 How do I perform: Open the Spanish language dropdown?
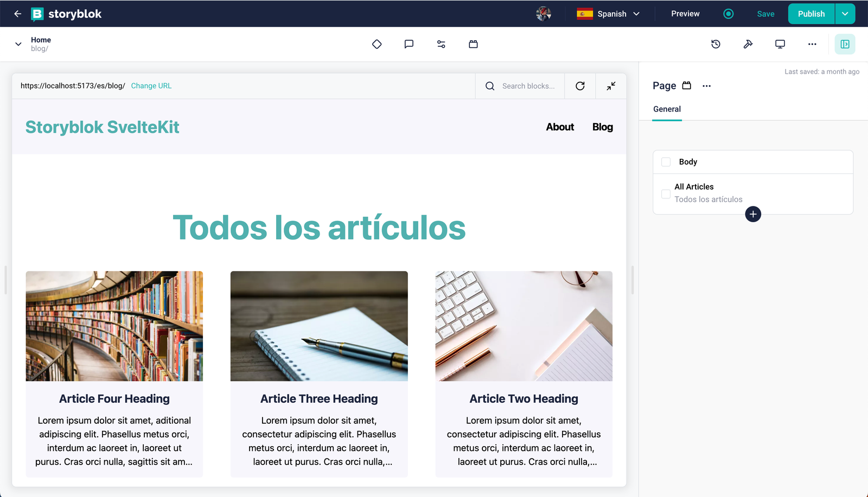coord(608,14)
